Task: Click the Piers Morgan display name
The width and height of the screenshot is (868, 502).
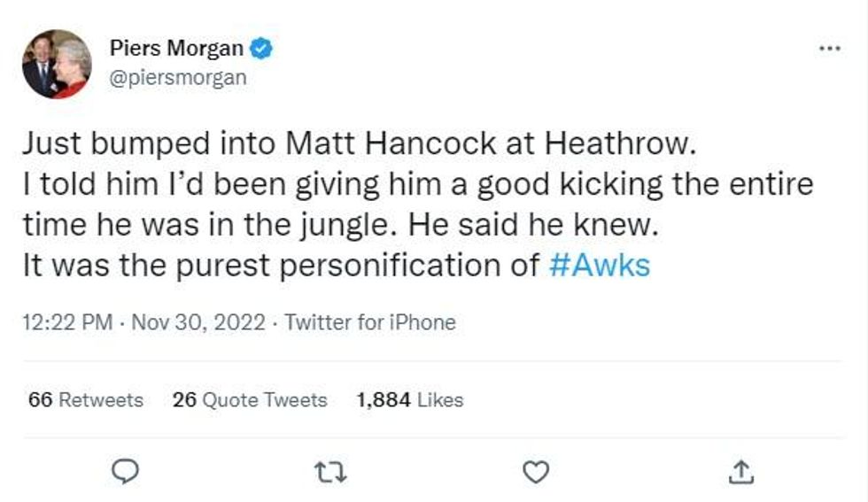Action: click(177, 48)
